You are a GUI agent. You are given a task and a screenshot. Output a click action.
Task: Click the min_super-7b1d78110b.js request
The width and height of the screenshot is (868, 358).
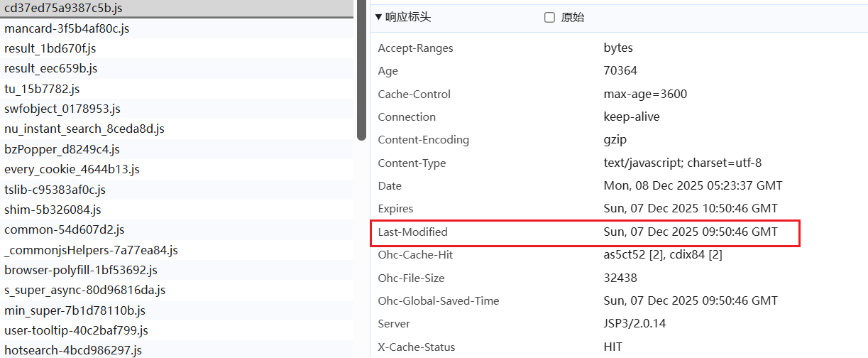tap(177, 310)
